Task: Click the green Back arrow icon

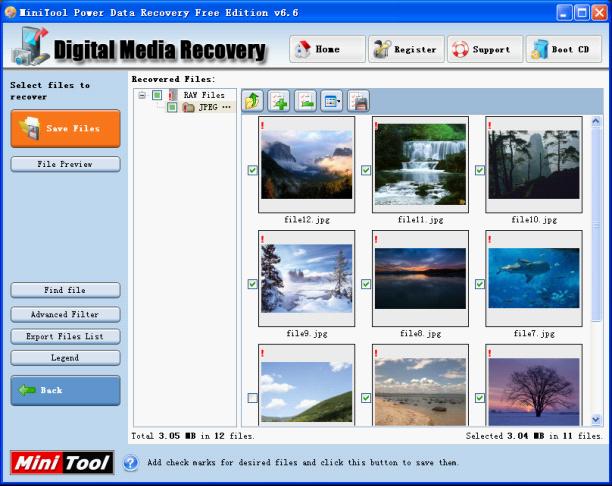Action: 27,390
